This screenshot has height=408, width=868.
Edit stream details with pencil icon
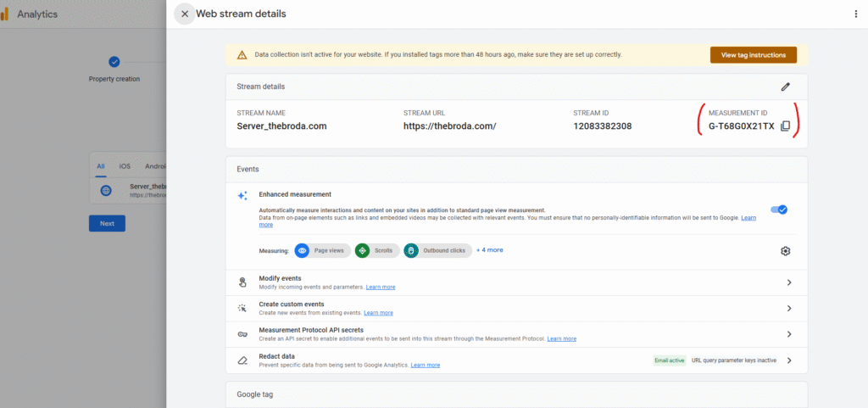point(785,87)
